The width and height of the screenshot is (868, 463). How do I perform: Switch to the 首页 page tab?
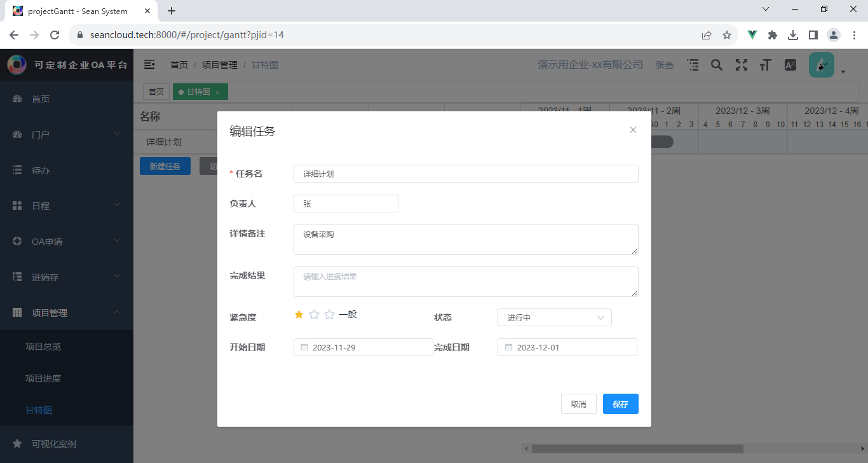(156, 92)
